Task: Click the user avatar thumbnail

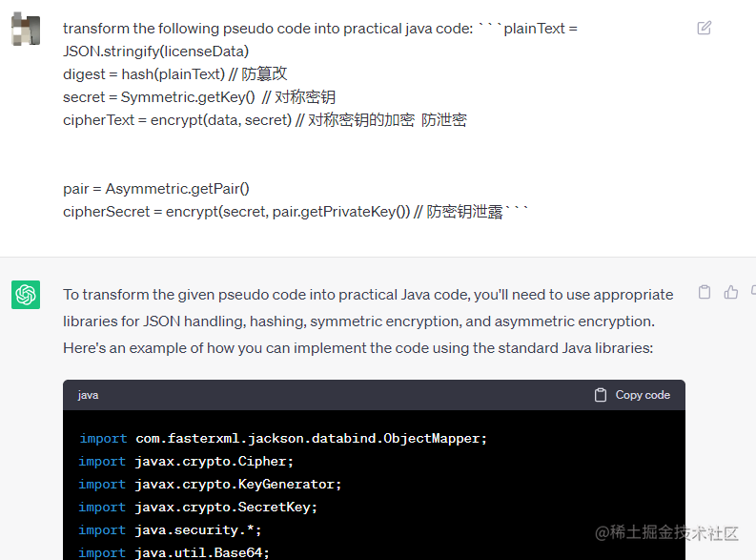Action: (x=26, y=29)
